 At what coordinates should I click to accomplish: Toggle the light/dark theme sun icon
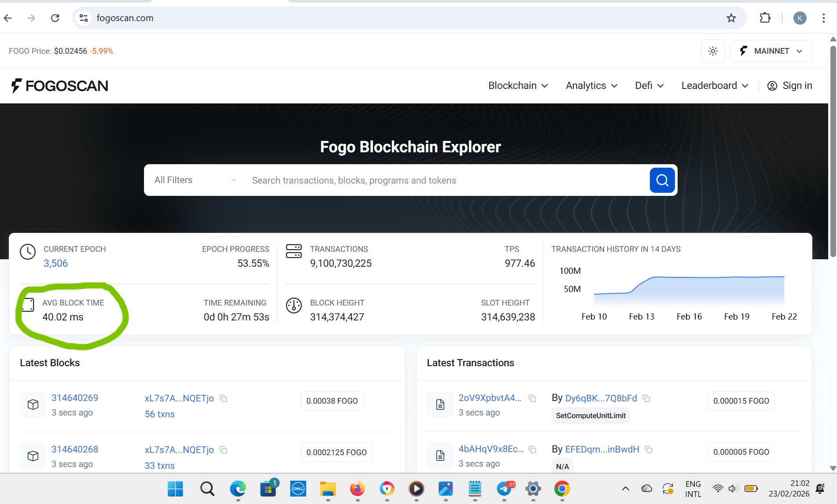[713, 51]
